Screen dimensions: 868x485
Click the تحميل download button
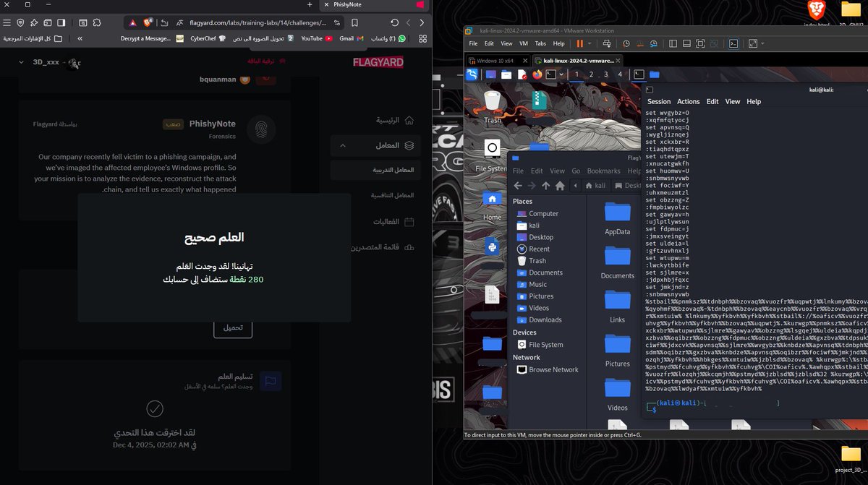pyautogui.click(x=233, y=327)
